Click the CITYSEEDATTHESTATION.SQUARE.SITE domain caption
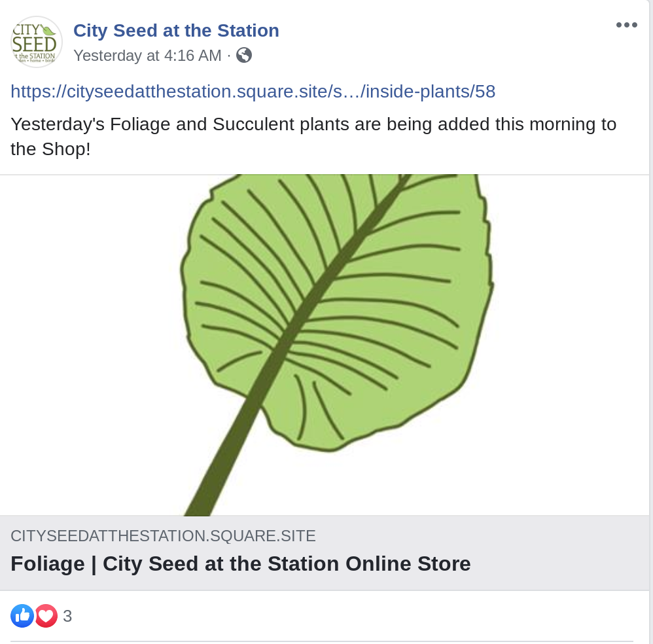The image size is (653, 644). pos(163,536)
